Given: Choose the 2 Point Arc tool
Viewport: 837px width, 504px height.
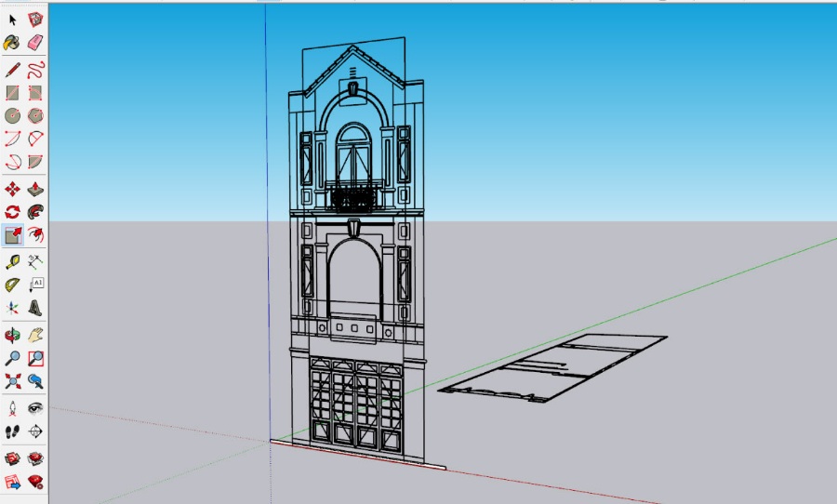Looking at the screenshot, I should [35, 139].
